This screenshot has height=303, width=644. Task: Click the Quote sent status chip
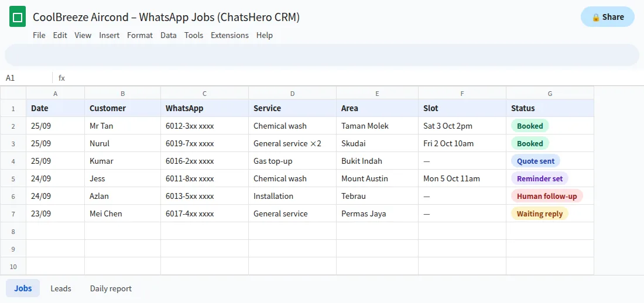pyautogui.click(x=536, y=161)
